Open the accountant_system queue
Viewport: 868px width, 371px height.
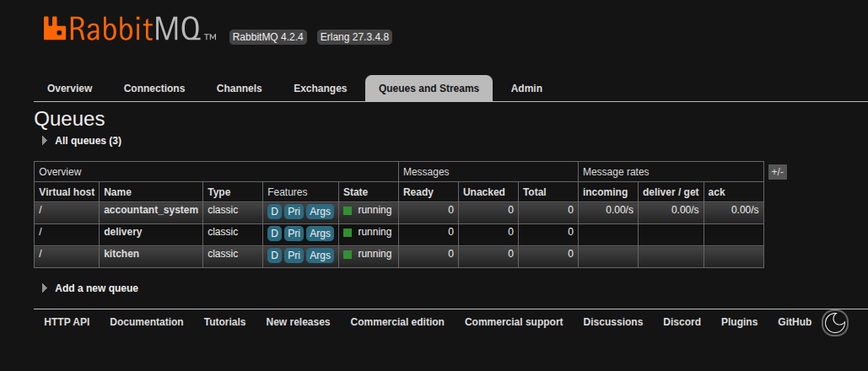[150, 210]
